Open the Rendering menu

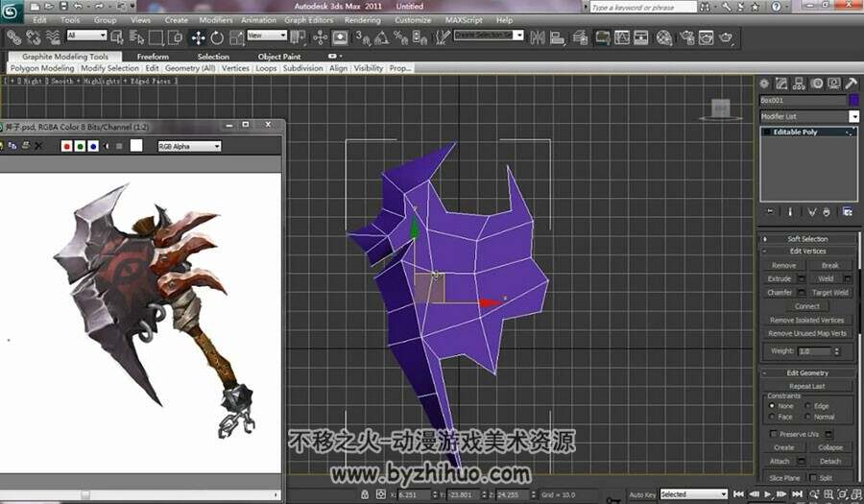(x=362, y=20)
